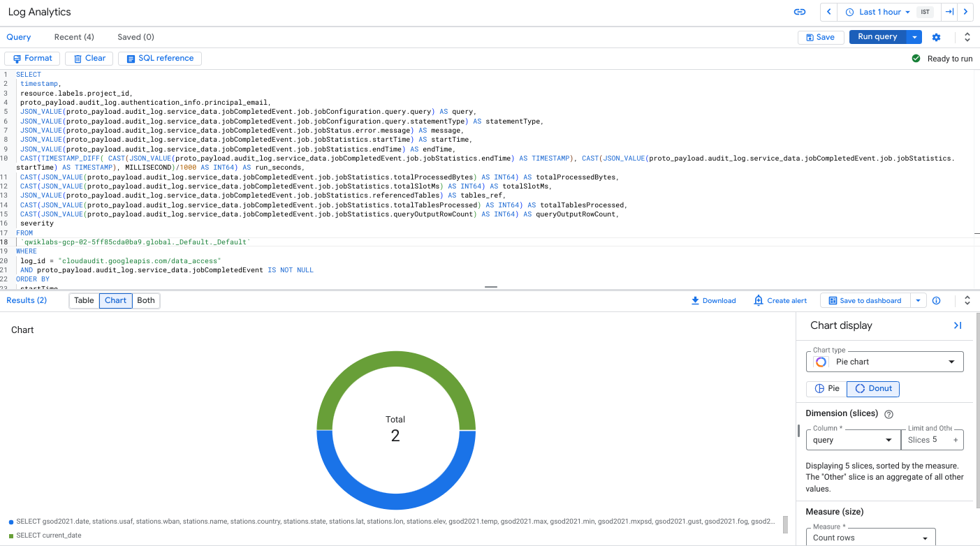Click the Log Analytics title

click(39, 12)
